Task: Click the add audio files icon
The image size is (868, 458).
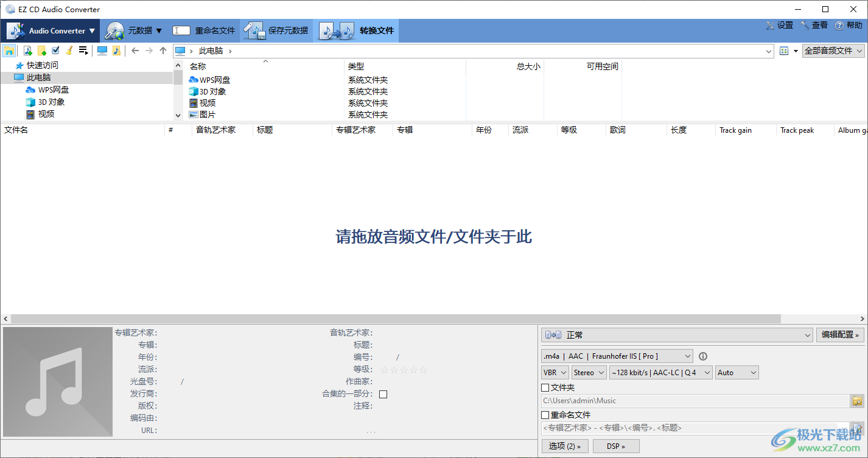Action: 28,51
